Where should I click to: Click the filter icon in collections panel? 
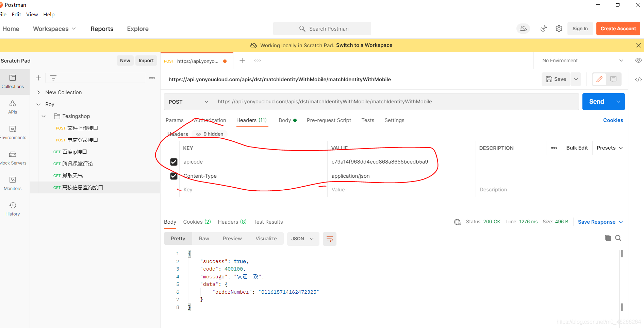pos(53,78)
